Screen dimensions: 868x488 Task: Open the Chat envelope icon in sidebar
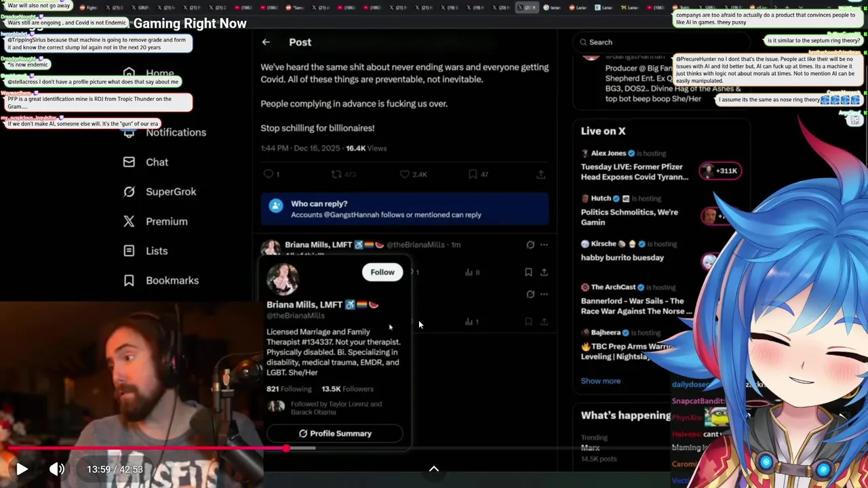pos(129,162)
